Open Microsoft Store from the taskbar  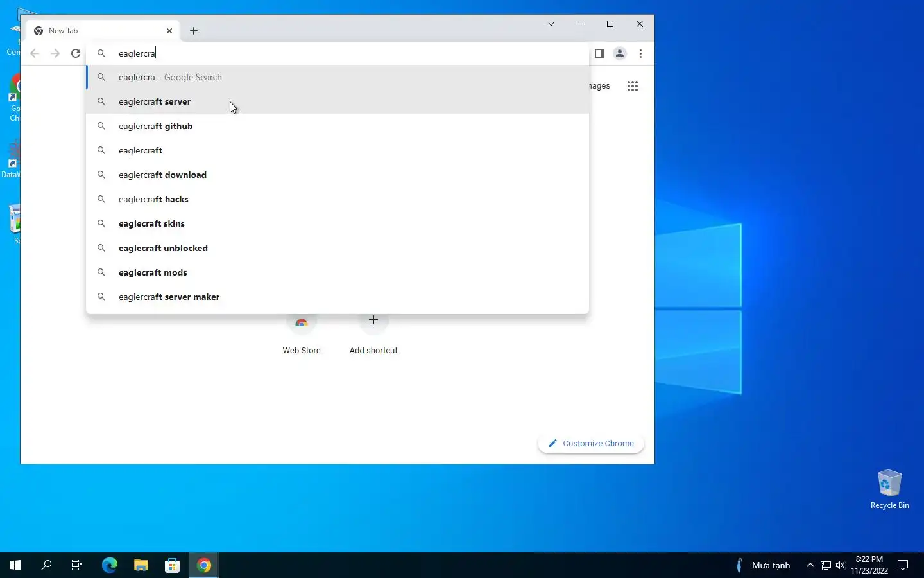click(x=172, y=565)
